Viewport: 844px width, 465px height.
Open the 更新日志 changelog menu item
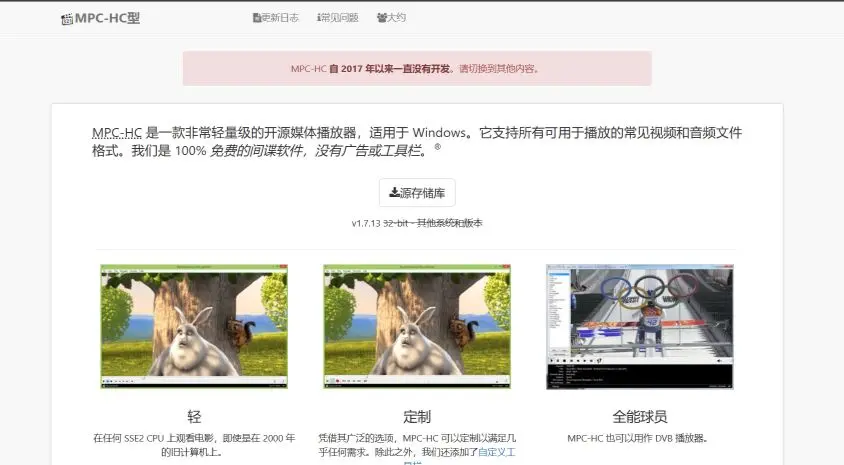[x=276, y=18]
